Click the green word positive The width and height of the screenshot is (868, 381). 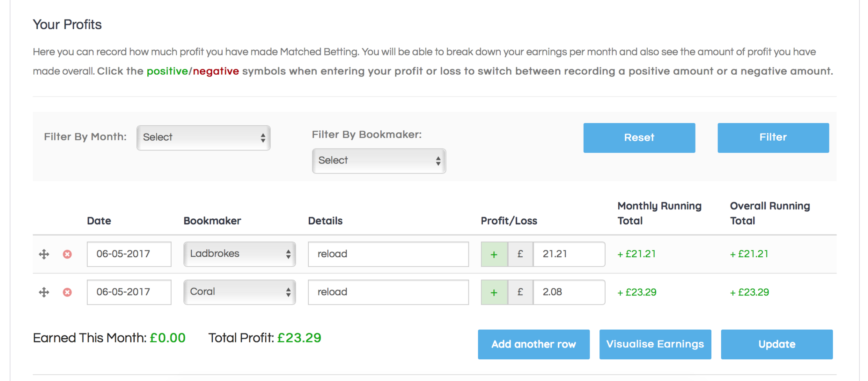point(167,71)
